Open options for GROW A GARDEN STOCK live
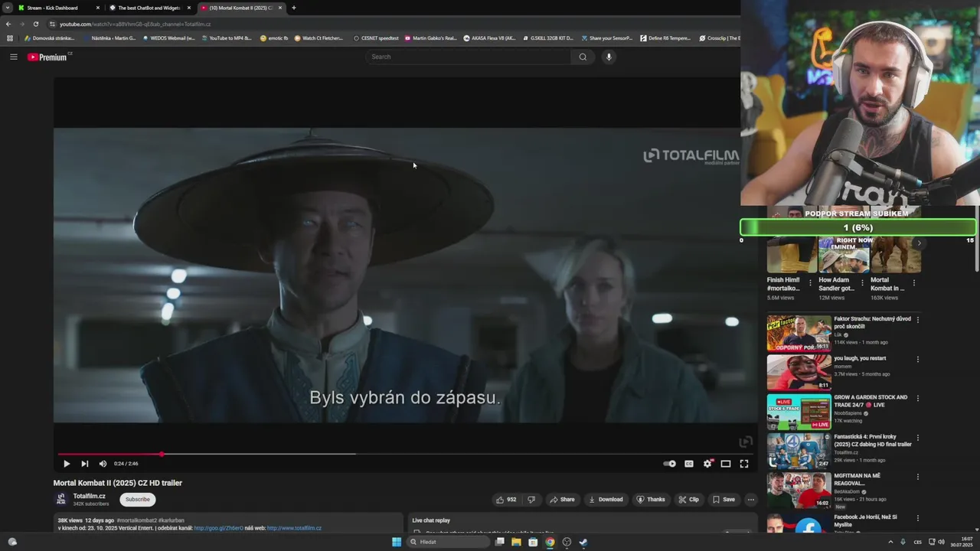Image resolution: width=980 pixels, height=551 pixels. pyautogui.click(x=917, y=399)
